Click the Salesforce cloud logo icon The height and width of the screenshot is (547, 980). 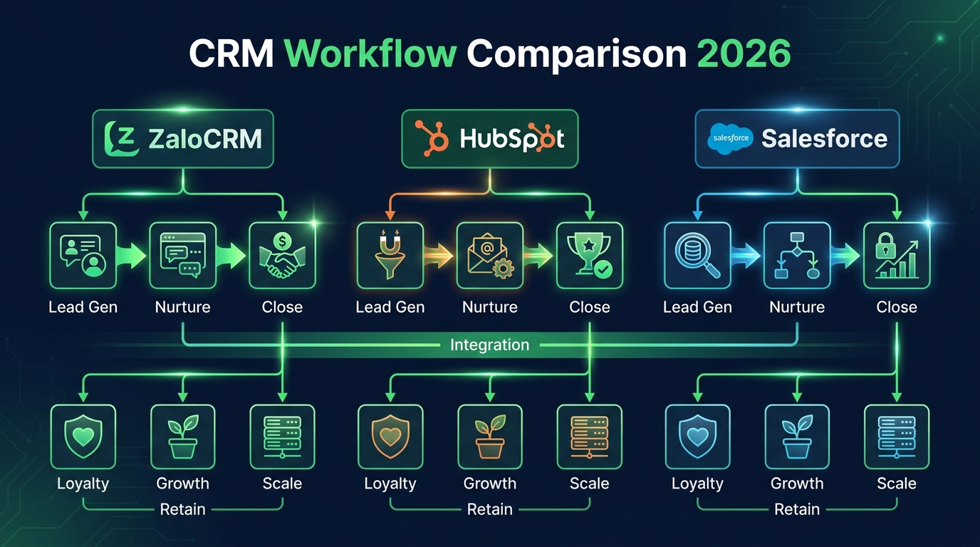(x=730, y=138)
